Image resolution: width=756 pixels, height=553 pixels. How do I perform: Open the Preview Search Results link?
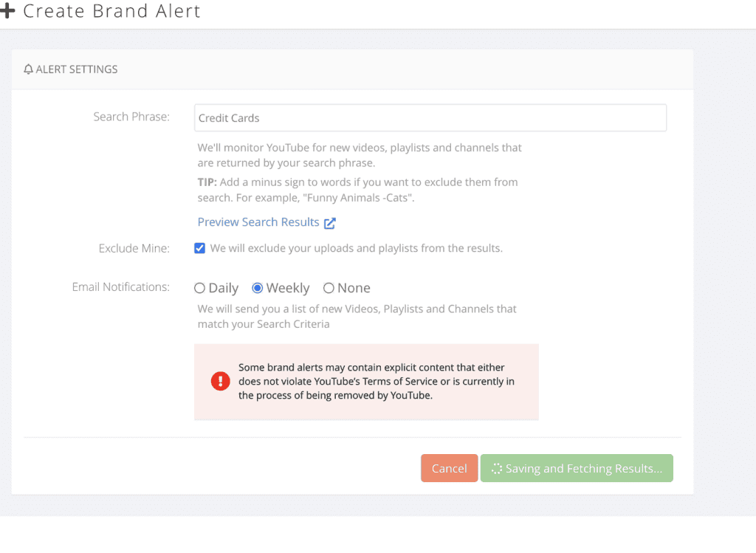tap(258, 222)
